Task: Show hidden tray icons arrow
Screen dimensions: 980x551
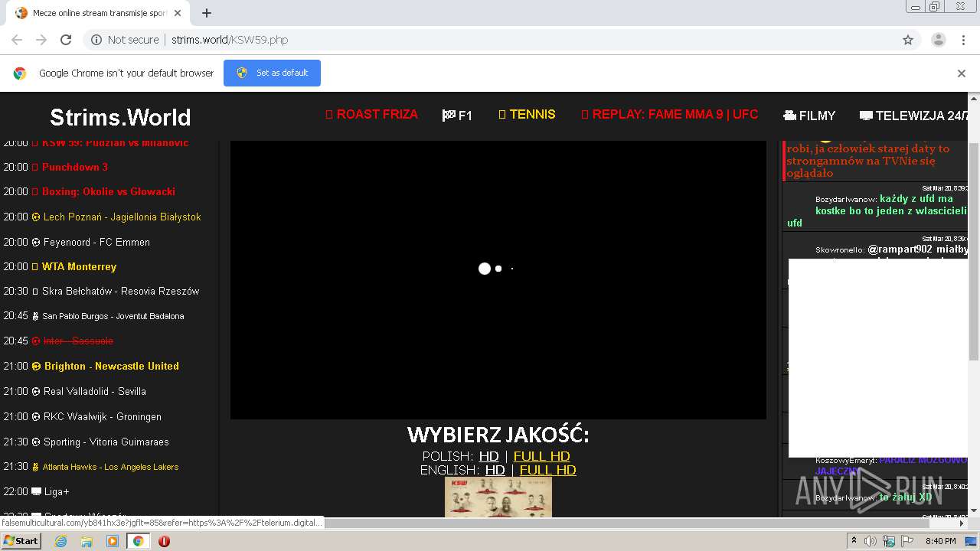Action: [x=854, y=541]
